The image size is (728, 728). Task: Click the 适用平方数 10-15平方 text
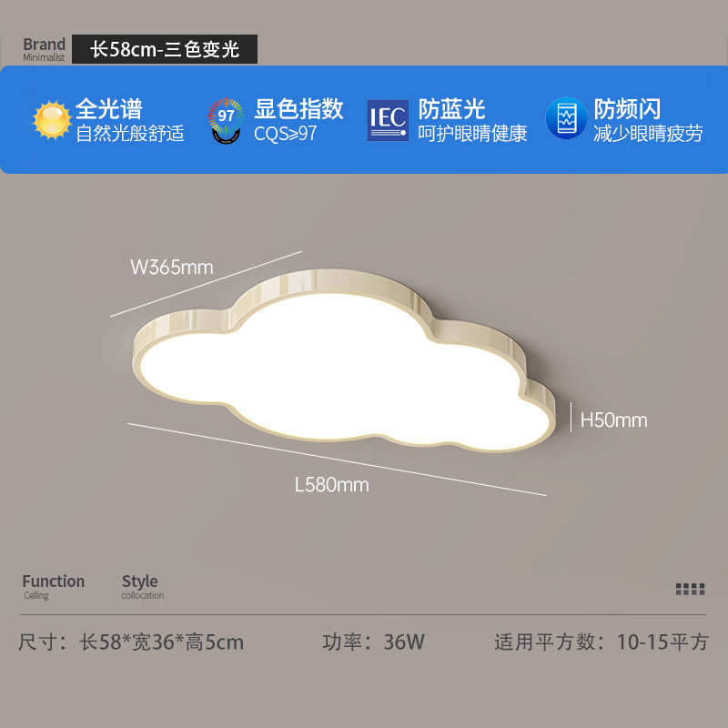(602, 642)
